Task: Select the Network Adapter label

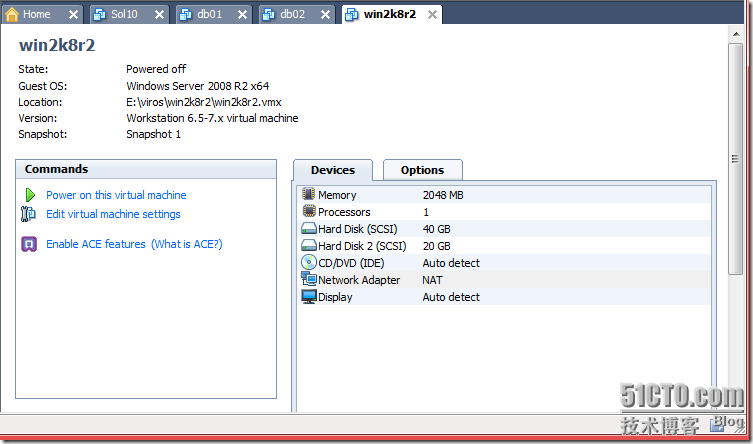Action: pos(359,280)
